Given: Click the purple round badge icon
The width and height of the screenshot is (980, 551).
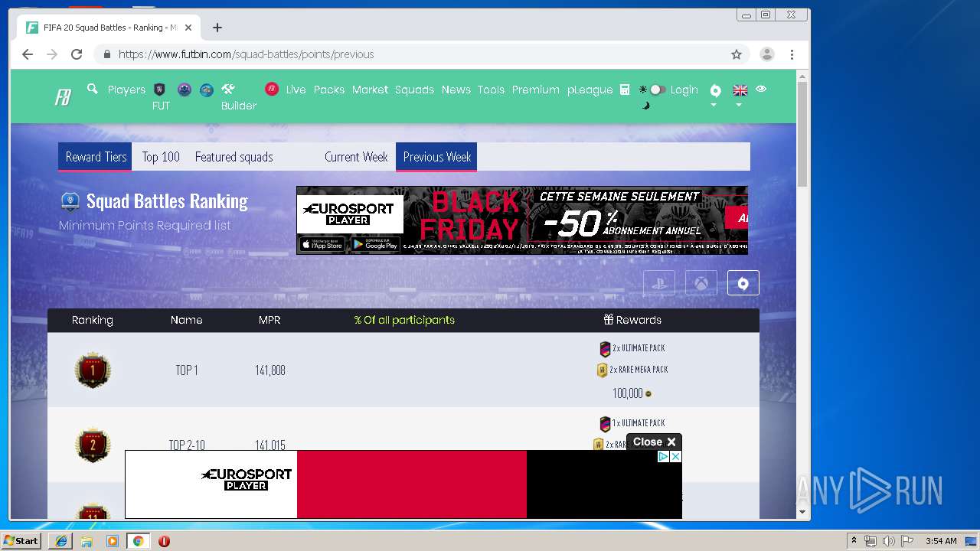Looking at the screenshot, I should click(184, 90).
